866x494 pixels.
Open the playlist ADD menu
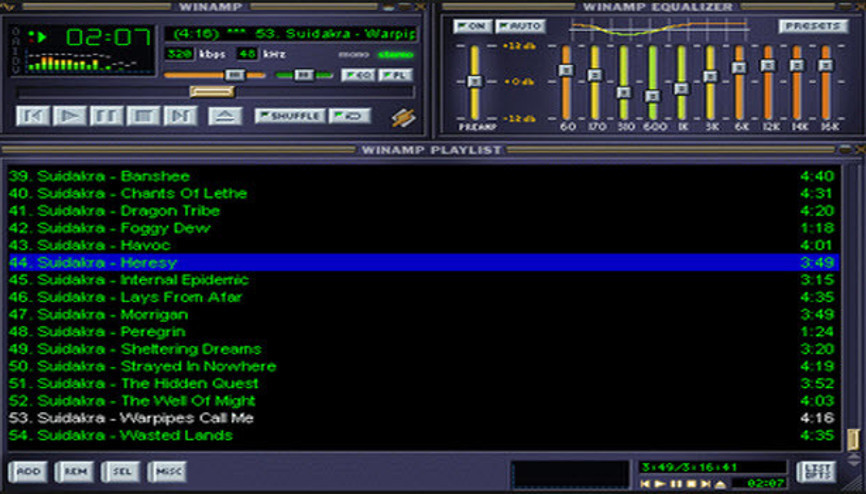28,471
